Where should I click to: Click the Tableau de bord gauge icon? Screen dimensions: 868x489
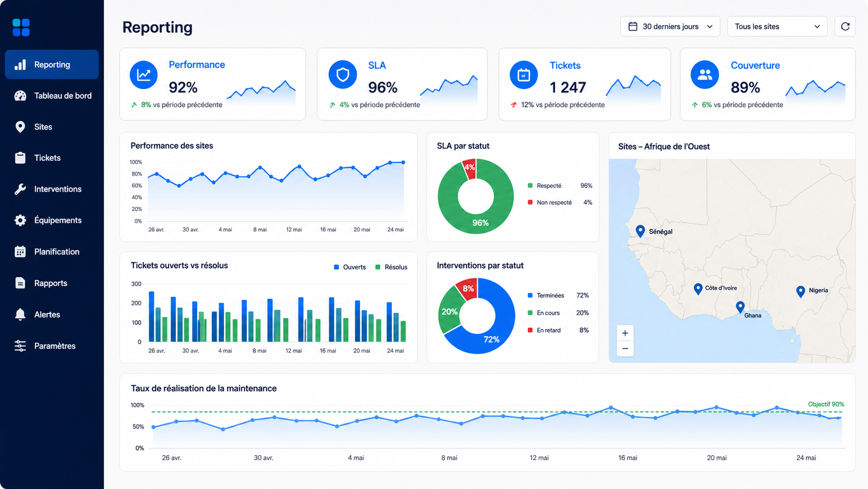(20, 96)
